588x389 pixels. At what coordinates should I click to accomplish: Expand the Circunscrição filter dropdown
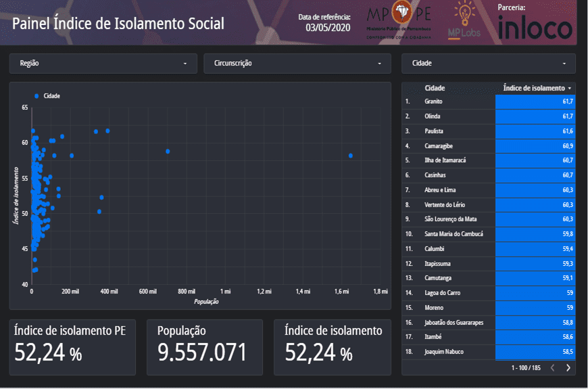[x=297, y=64]
